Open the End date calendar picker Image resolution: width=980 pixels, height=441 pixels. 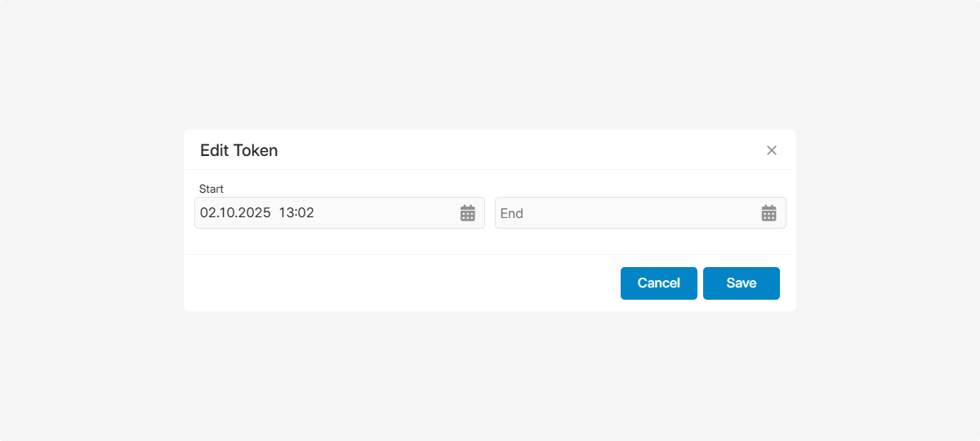[768, 213]
